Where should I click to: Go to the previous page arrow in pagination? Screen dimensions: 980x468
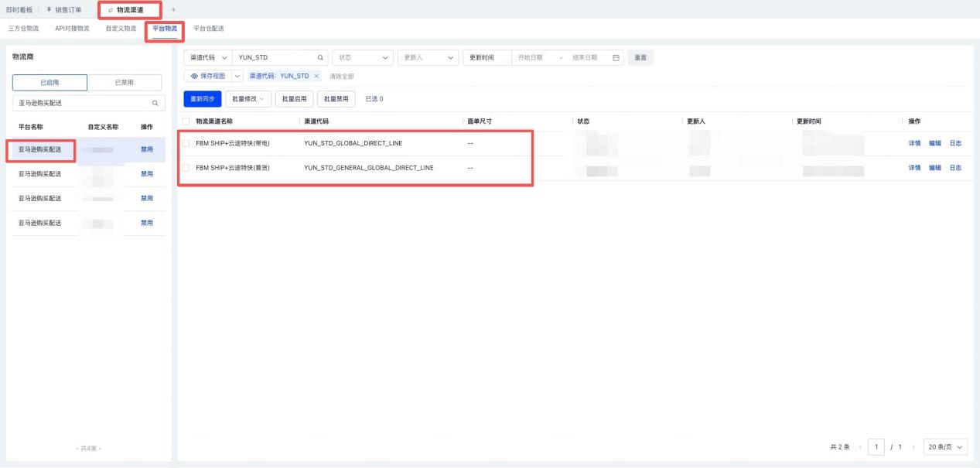point(858,448)
